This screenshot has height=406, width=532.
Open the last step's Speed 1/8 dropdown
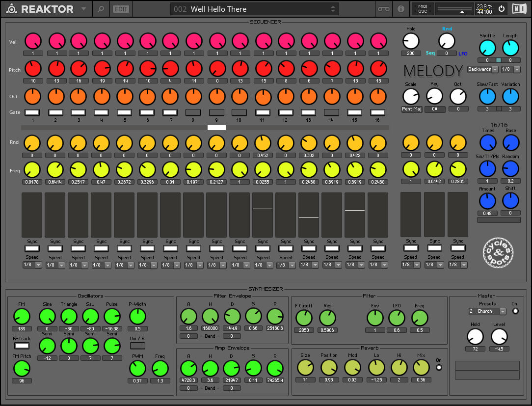(x=378, y=265)
